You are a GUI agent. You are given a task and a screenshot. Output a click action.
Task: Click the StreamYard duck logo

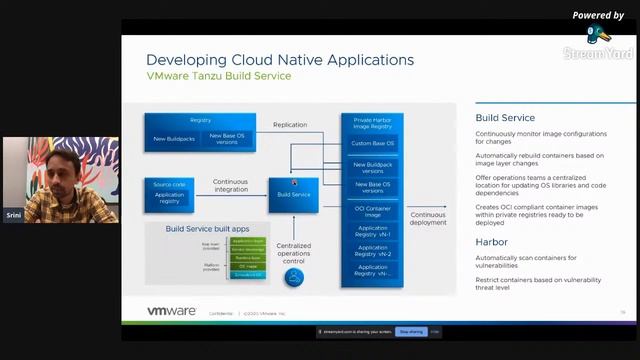598,34
